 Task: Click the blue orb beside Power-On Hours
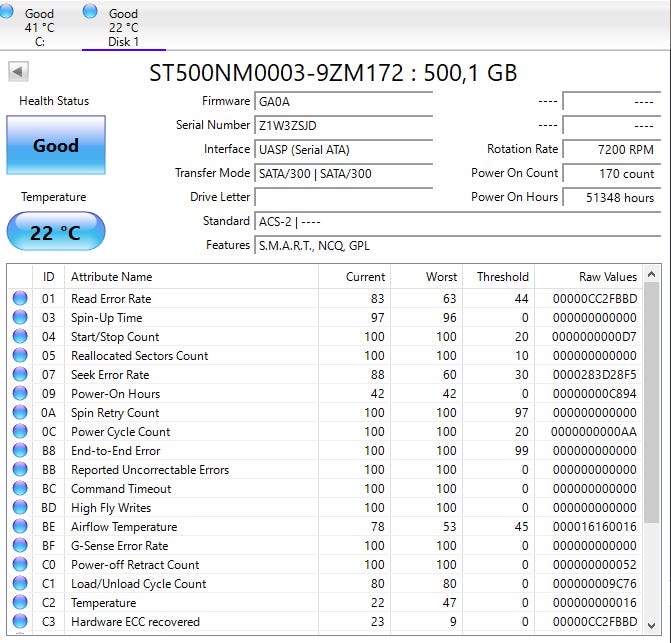20,394
